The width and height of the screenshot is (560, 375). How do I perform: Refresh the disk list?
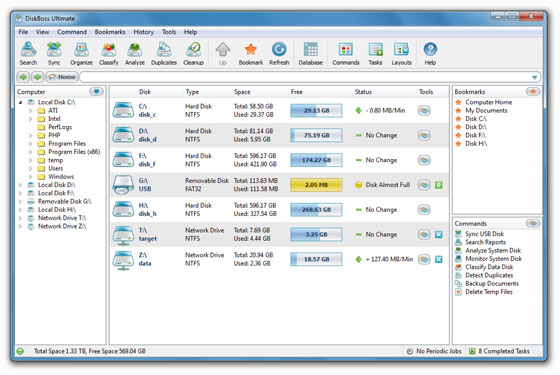[279, 54]
